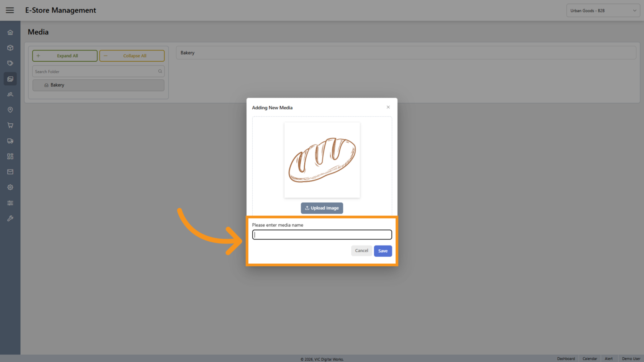Open the Settings gear icon

click(x=10, y=187)
